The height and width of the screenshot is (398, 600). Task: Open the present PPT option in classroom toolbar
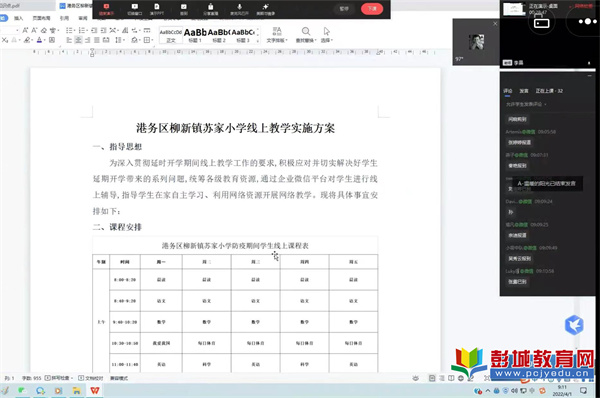click(x=157, y=9)
